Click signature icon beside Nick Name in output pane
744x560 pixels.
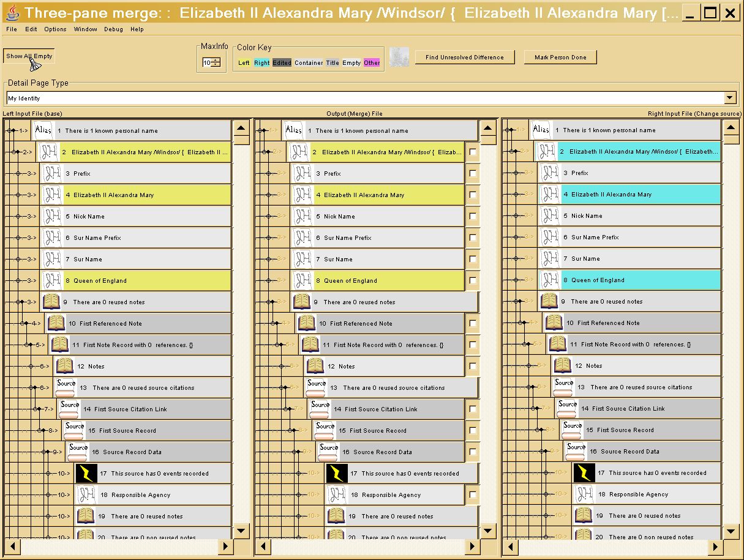301,216
